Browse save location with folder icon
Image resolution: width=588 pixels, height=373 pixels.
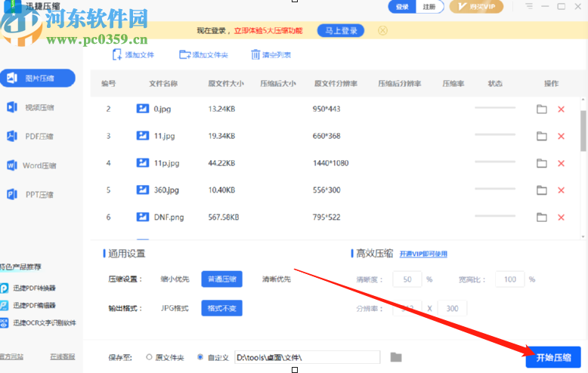tap(396, 357)
